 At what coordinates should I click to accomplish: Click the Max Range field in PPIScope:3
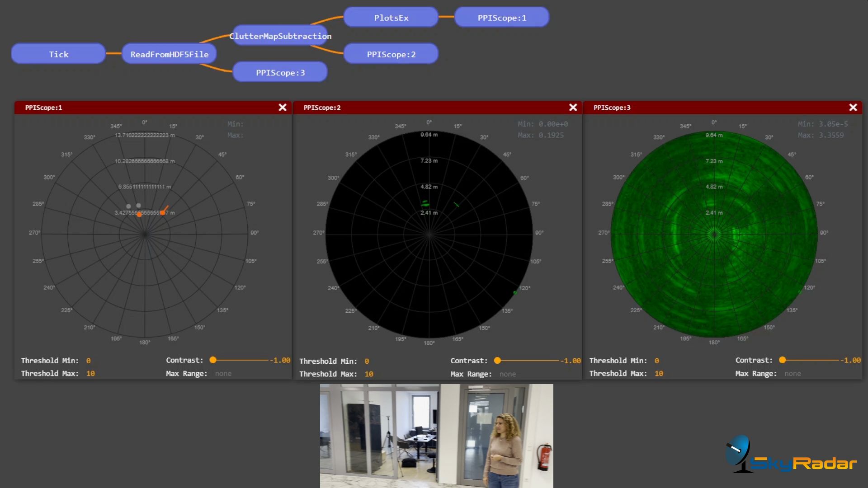793,374
